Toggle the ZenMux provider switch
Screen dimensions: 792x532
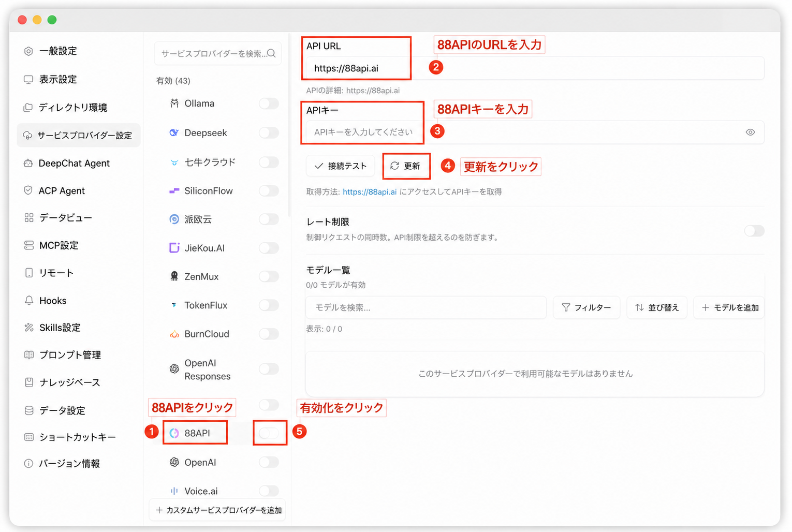tap(269, 276)
